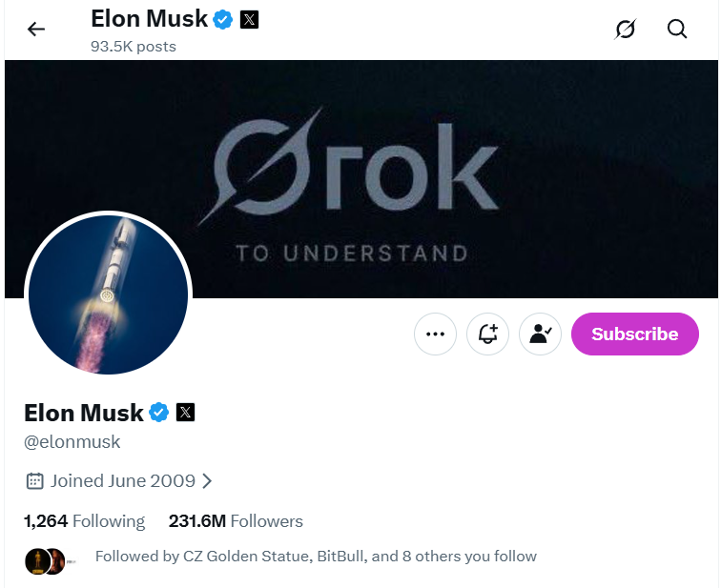The width and height of the screenshot is (721, 588).
Task: Click the blue verified badge in header
Action: [x=222, y=19]
